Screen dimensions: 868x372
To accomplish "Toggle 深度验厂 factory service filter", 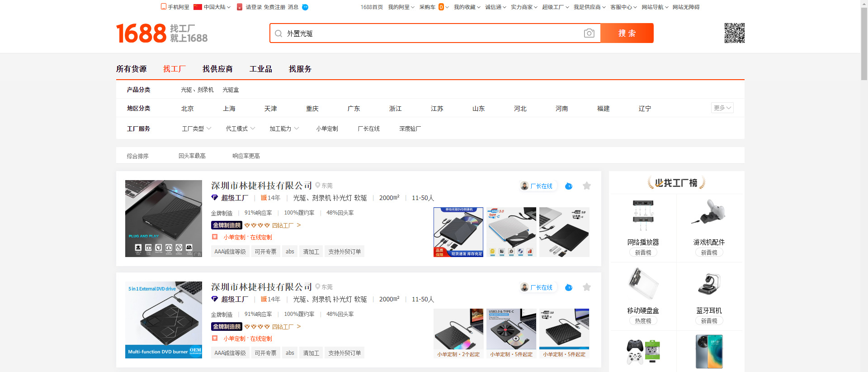I will pos(410,129).
